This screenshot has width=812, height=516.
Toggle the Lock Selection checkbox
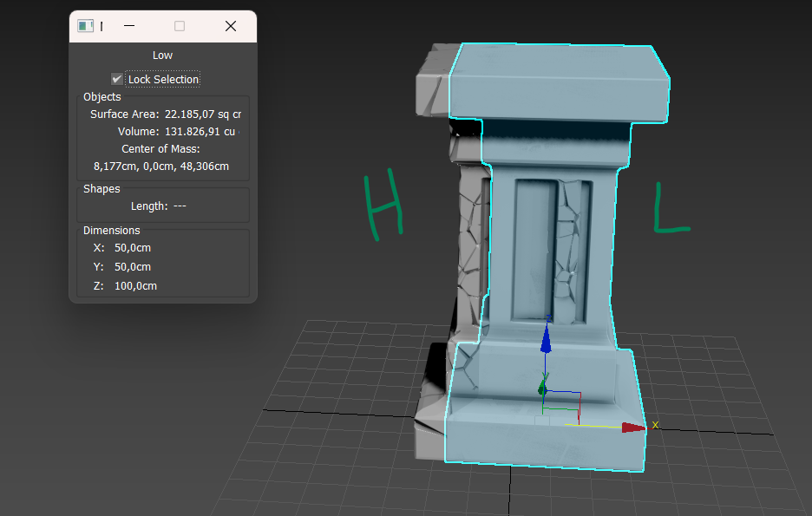(x=117, y=79)
